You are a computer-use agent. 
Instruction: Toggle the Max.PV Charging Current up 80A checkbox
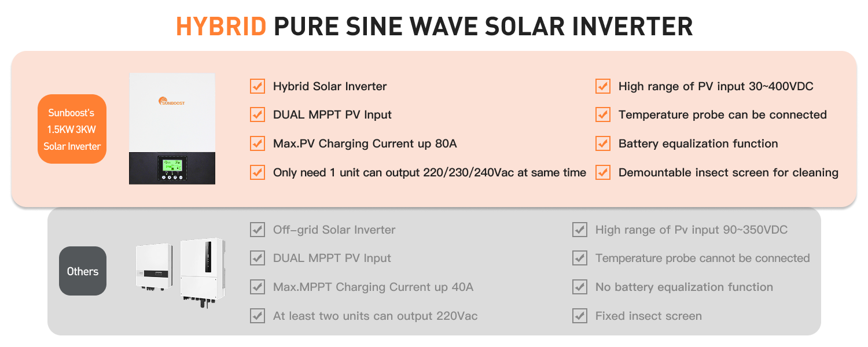[x=257, y=143]
